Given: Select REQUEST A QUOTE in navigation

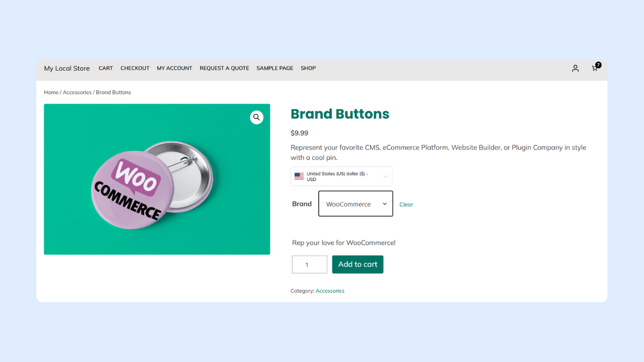Looking at the screenshot, I should [x=224, y=68].
